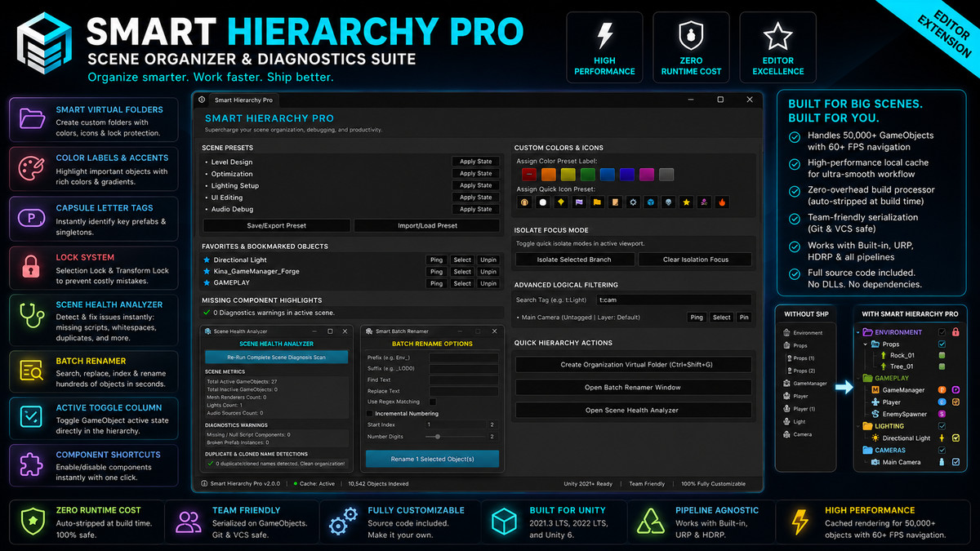Click Open Scene Health Analyzer button
The height and width of the screenshot is (551, 980).
tap(633, 410)
